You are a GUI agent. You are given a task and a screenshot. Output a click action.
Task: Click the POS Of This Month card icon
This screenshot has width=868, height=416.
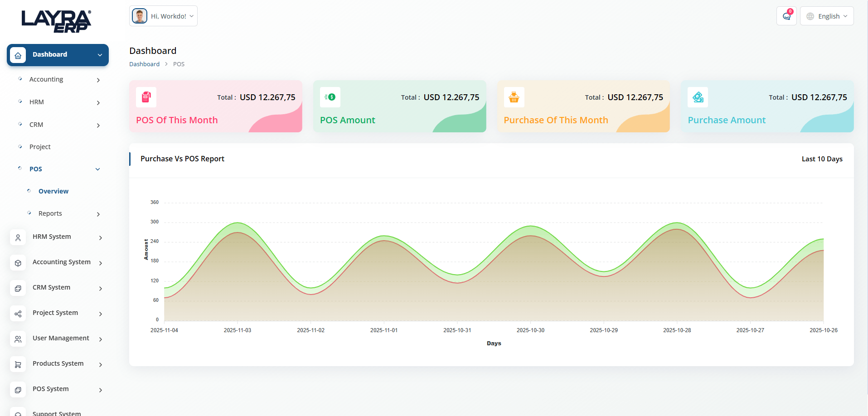pos(146,97)
